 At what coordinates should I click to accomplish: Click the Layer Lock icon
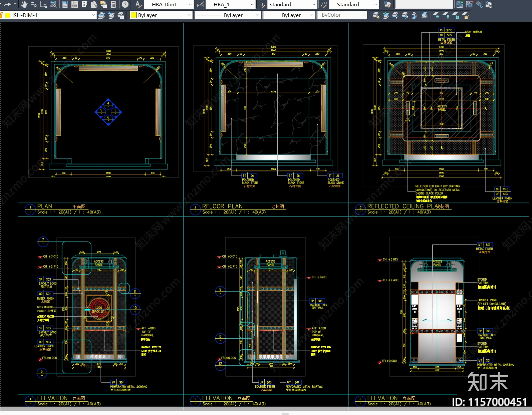tap(456, 15)
